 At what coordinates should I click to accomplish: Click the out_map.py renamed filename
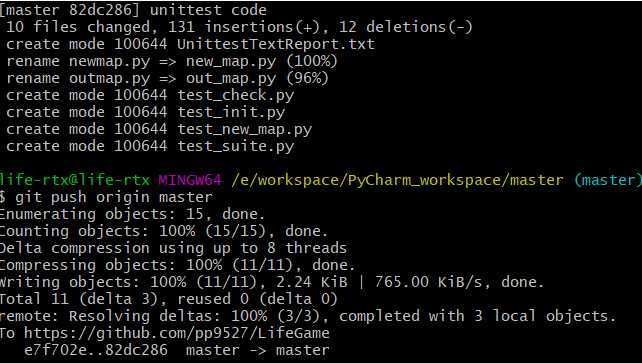coord(231,78)
